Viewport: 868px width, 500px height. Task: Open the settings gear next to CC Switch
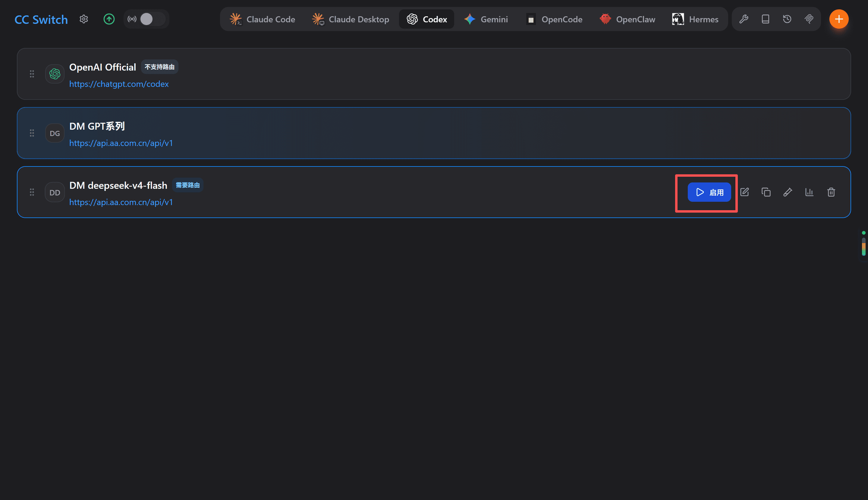pyautogui.click(x=84, y=19)
